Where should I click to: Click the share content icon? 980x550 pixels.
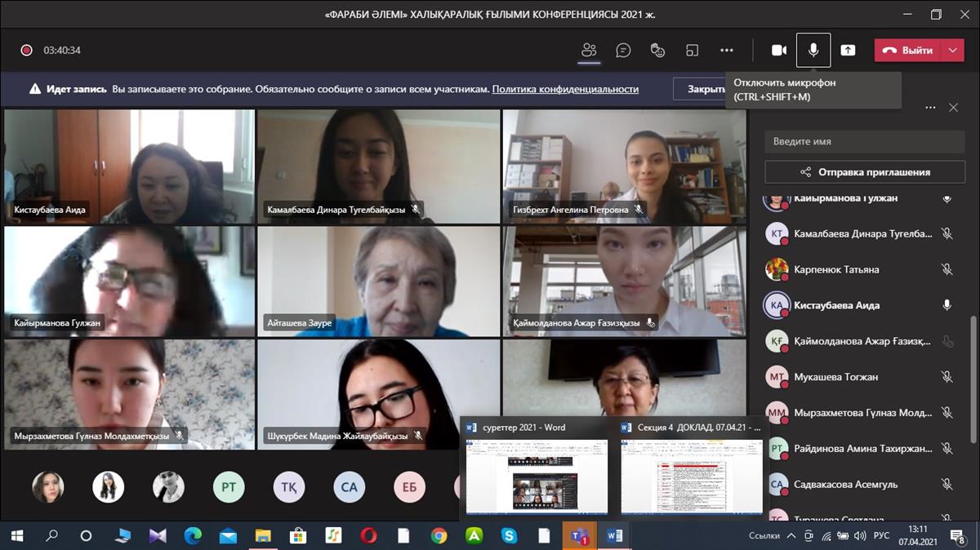click(x=849, y=50)
